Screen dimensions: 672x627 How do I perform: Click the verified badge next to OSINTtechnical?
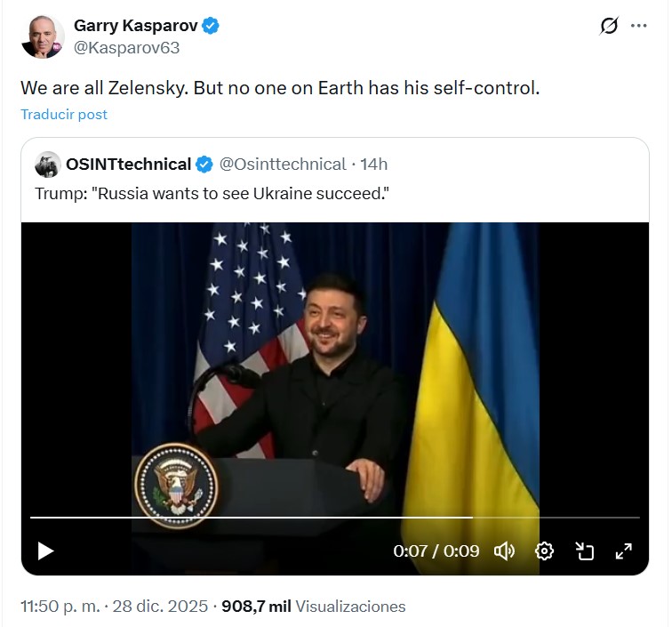[204, 165]
